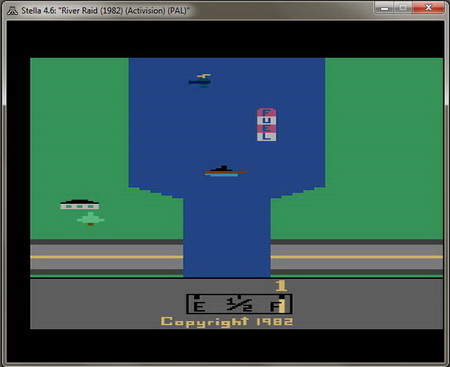
Task: Click the Copyright 1982 text
Action: (x=227, y=322)
